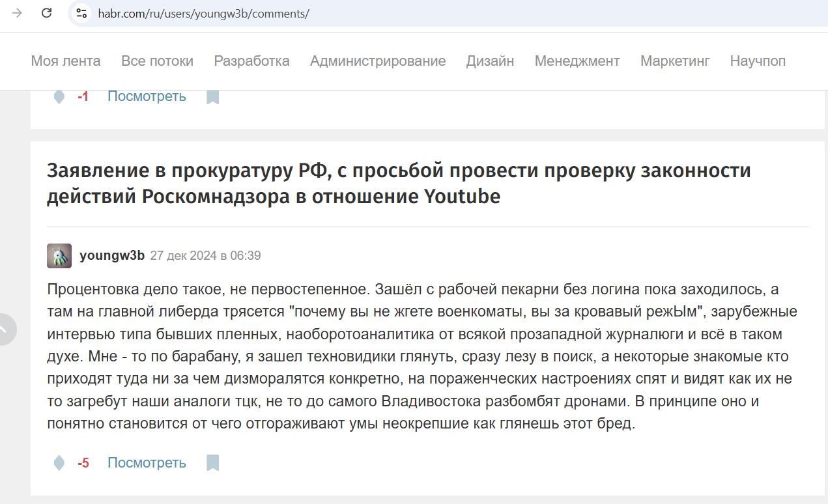Click the browser forward arrow
The width and height of the screenshot is (828, 504).
point(18,13)
